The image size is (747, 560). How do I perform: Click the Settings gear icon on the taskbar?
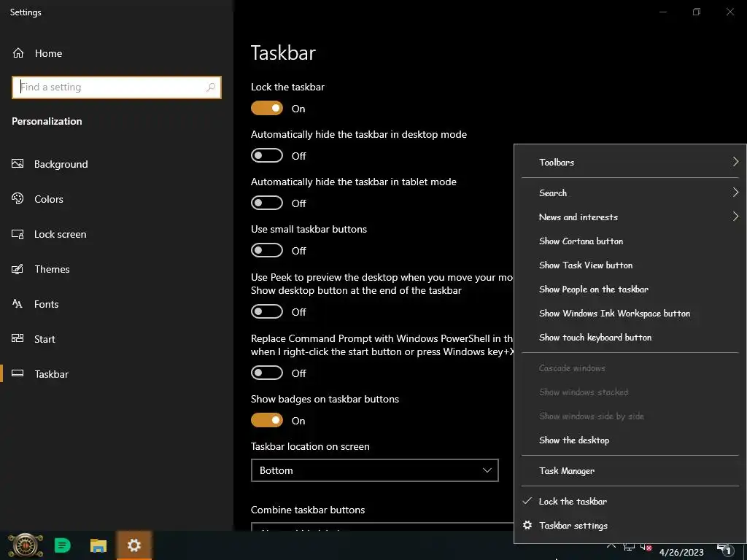coord(134,545)
